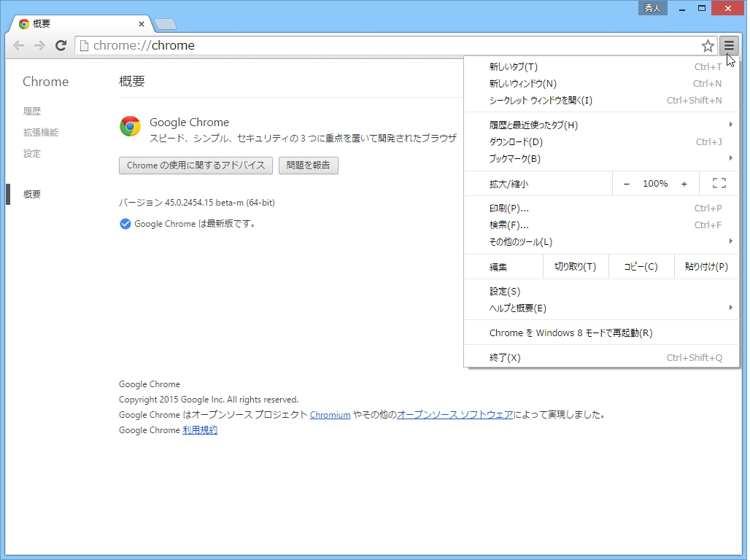Click inside the chrome://chrome address bar
Viewport: 750px width, 560px height.
292,45
